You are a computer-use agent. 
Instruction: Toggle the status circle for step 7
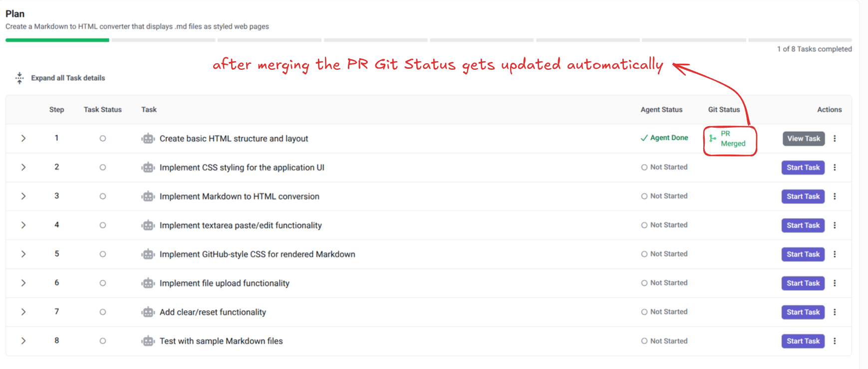[103, 312]
